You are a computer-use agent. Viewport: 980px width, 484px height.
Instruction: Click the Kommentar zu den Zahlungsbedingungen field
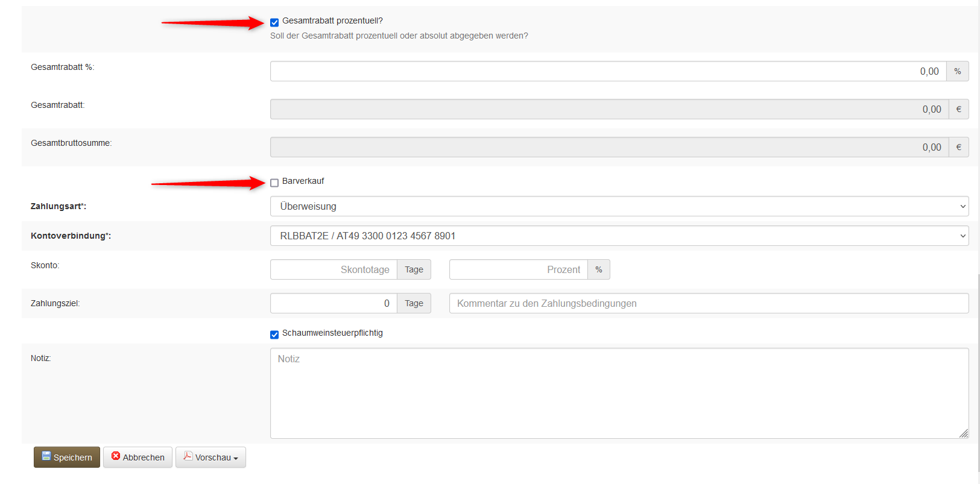click(x=709, y=303)
